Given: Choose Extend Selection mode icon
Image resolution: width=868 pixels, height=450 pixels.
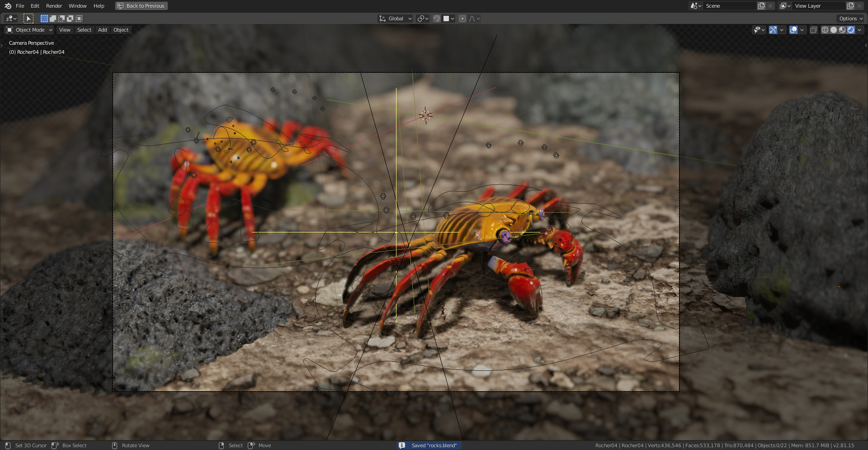Looking at the screenshot, I should pyautogui.click(x=53, y=19).
